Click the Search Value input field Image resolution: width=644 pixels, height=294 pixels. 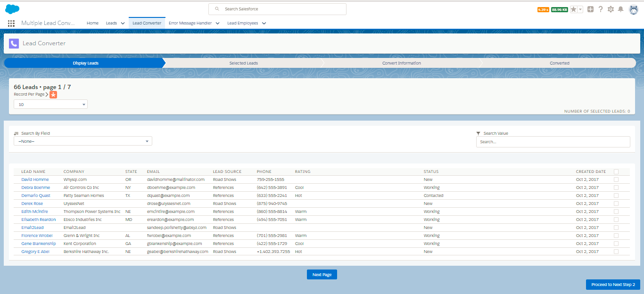553,142
